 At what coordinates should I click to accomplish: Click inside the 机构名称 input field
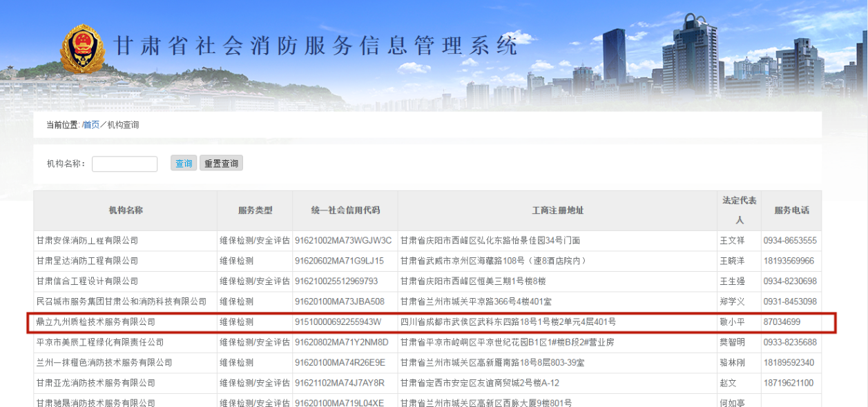(x=124, y=163)
